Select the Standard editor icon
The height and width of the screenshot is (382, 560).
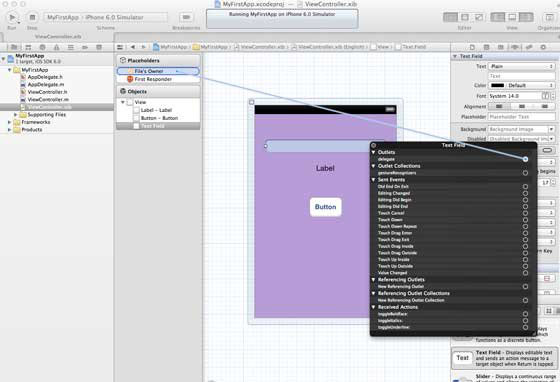click(450, 17)
